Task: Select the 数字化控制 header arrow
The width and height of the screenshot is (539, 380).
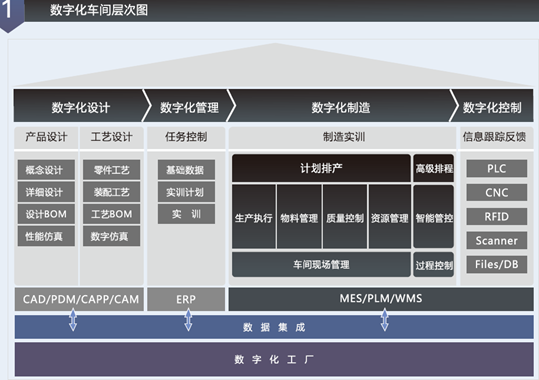Action: coord(492,106)
